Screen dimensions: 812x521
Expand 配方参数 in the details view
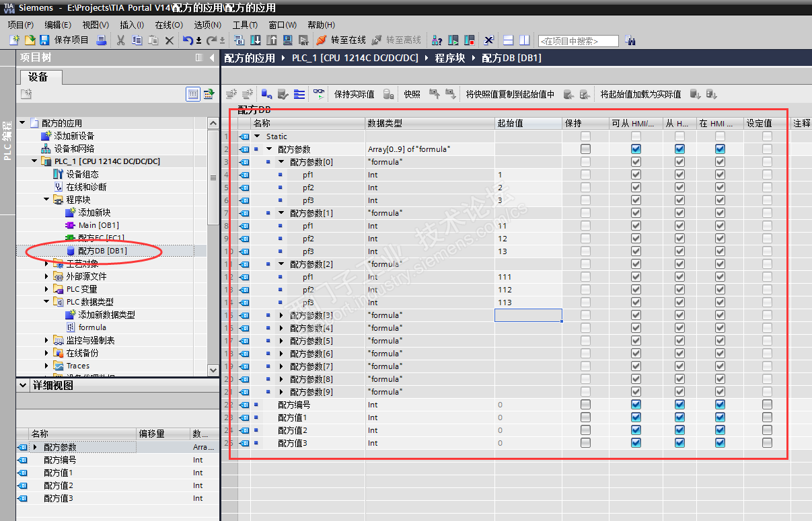[x=35, y=447]
